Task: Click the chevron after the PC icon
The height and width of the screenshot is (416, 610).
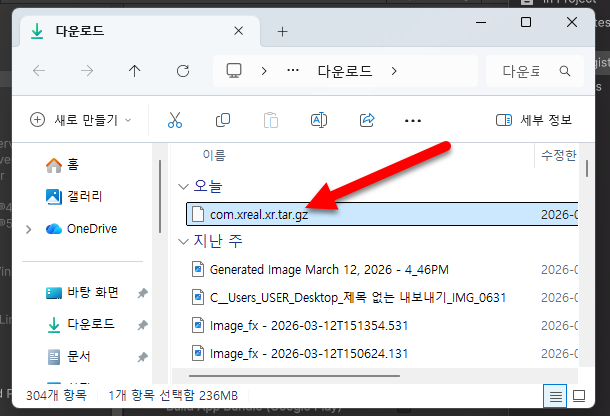Action: (264, 71)
